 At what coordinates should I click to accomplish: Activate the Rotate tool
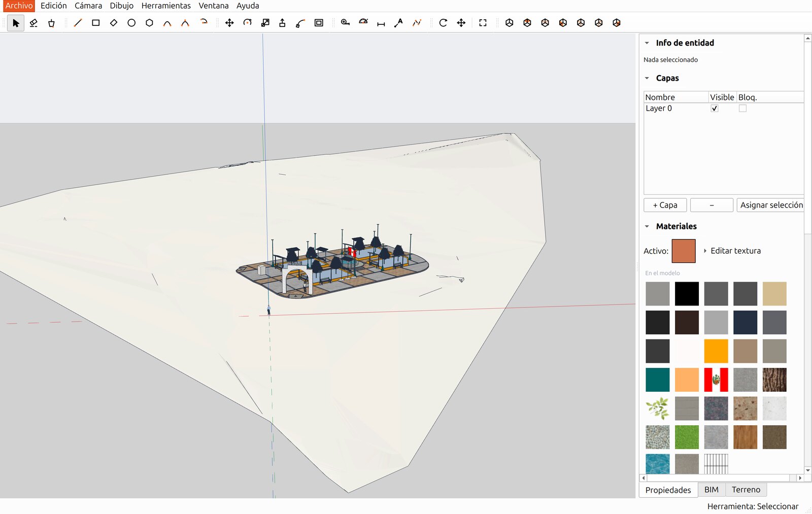click(x=247, y=23)
